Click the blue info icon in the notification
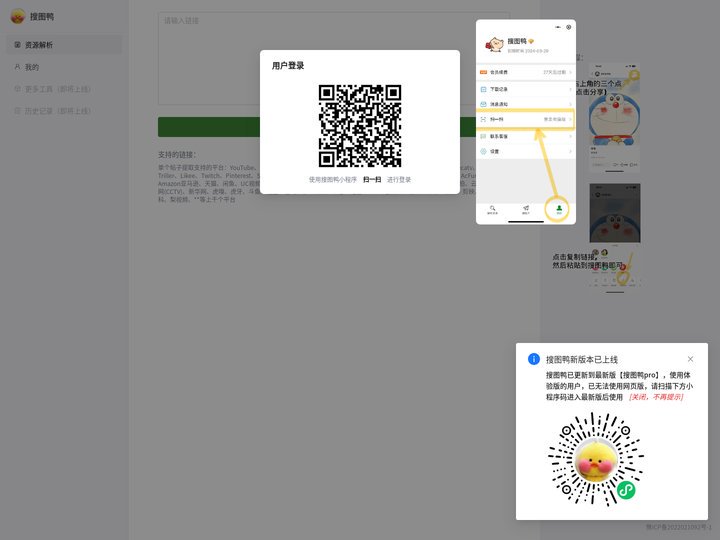This screenshot has width=720, height=540. click(x=534, y=359)
